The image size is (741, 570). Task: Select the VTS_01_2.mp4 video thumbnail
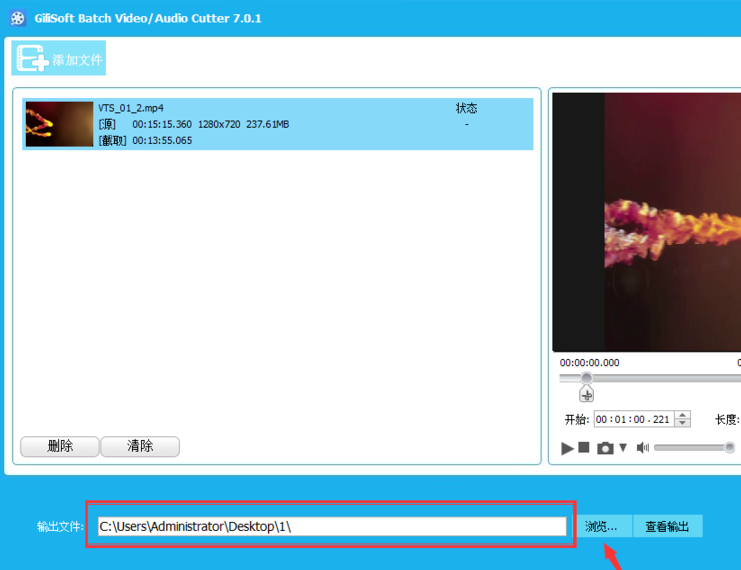pyautogui.click(x=60, y=124)
